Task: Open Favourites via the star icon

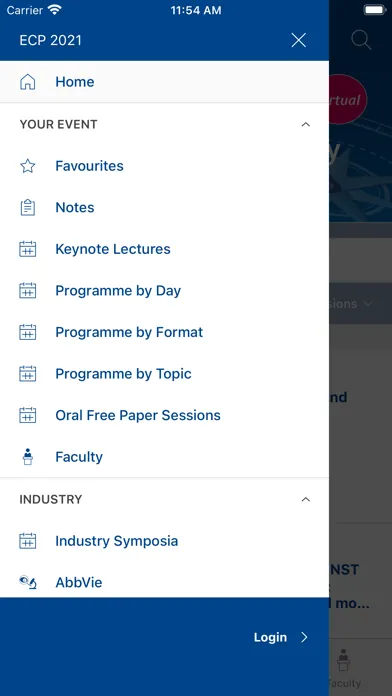Action: (x=28, y=166)
